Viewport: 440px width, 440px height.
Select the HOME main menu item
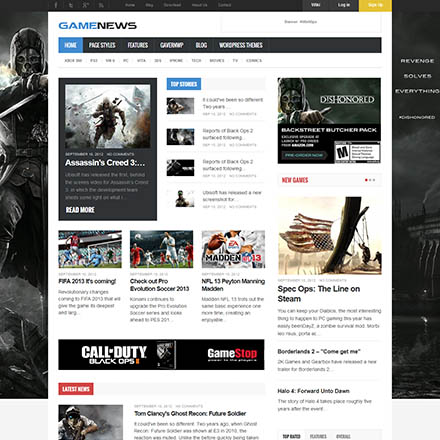(71, 45)
